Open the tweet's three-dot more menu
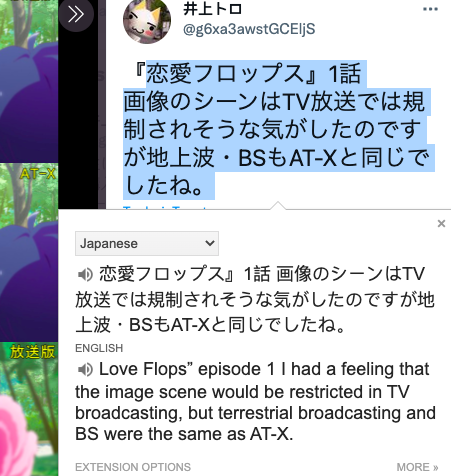This screenshot has width=451, height=476. click(430, 9)
